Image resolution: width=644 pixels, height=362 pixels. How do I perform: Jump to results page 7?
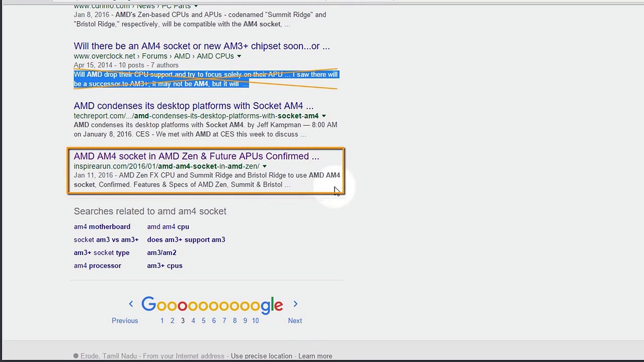(x=224, y=321)
